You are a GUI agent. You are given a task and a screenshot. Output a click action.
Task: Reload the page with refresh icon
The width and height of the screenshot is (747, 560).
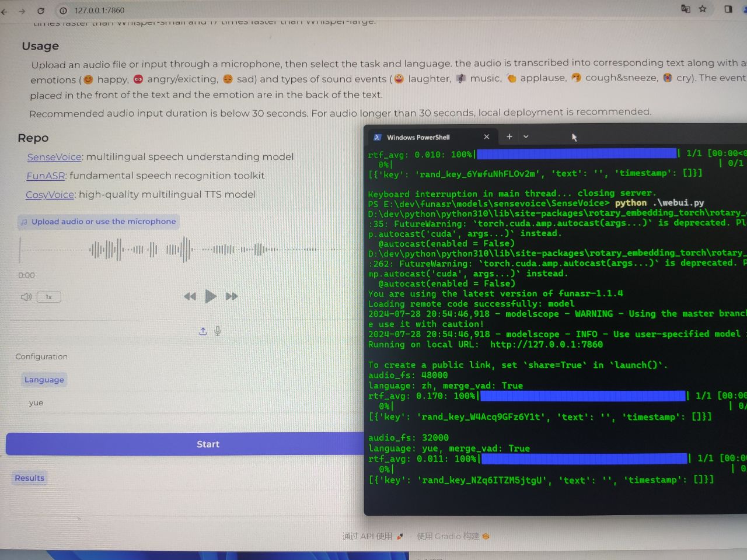coord(41,10)
